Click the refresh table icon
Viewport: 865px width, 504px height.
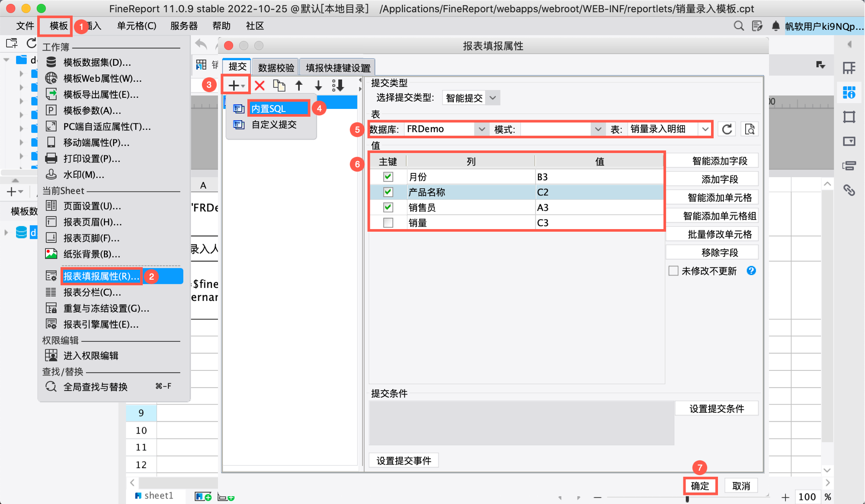click(x=727, y=129)
